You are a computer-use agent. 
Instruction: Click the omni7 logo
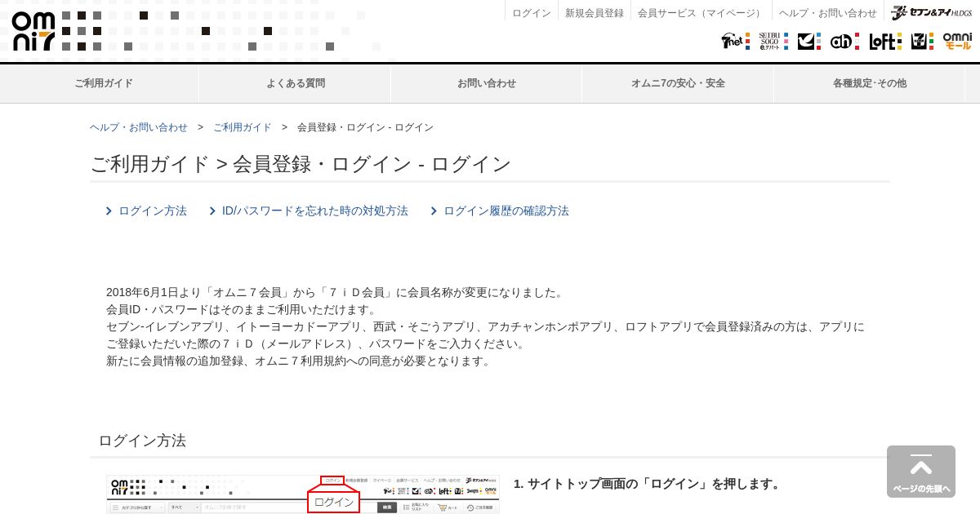(33, 31)
